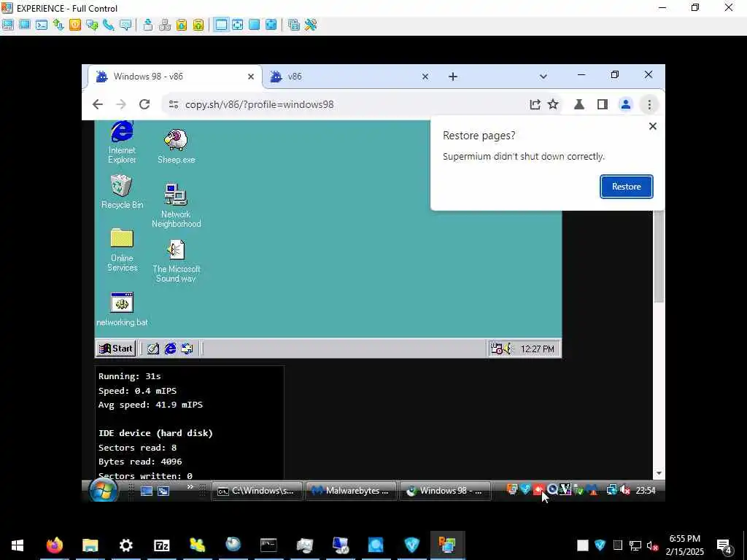747x560 pixels.
Task: Switch to the Windows 98 - v86 tab
Action: point(175,76)
